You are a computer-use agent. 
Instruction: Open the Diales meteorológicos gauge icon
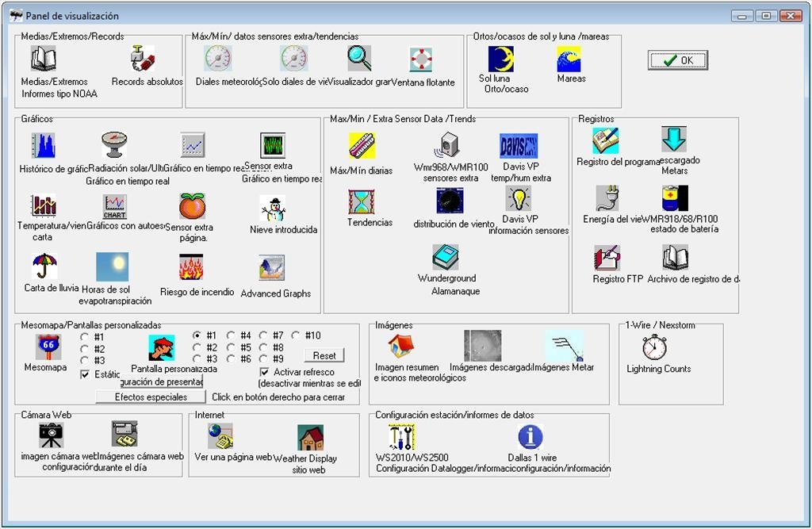click(217, 59)
